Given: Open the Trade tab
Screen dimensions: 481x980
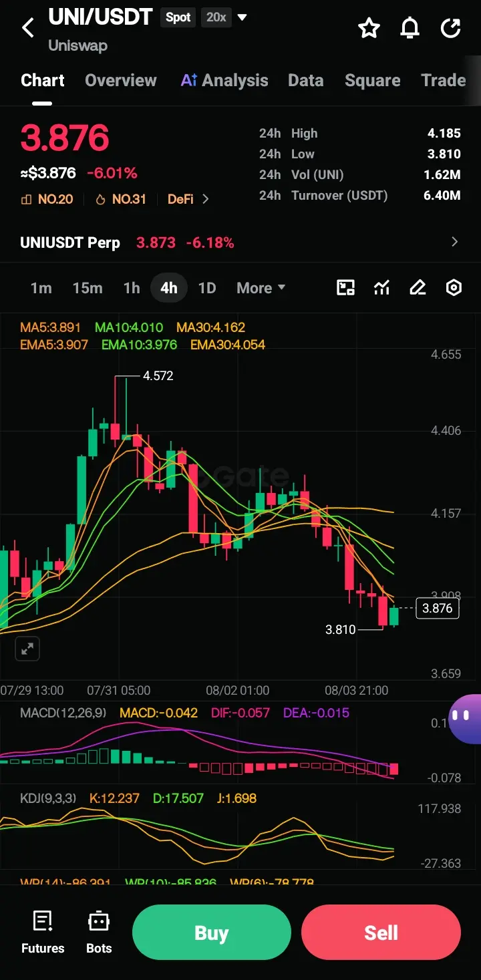Looking at the screenshot, I should point(444,80).
